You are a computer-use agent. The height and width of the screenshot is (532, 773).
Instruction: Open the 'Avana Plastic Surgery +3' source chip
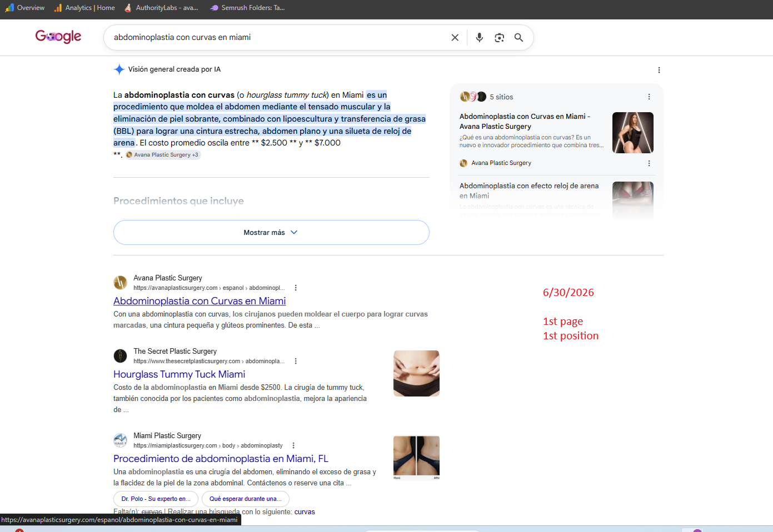tap(162, 155)
